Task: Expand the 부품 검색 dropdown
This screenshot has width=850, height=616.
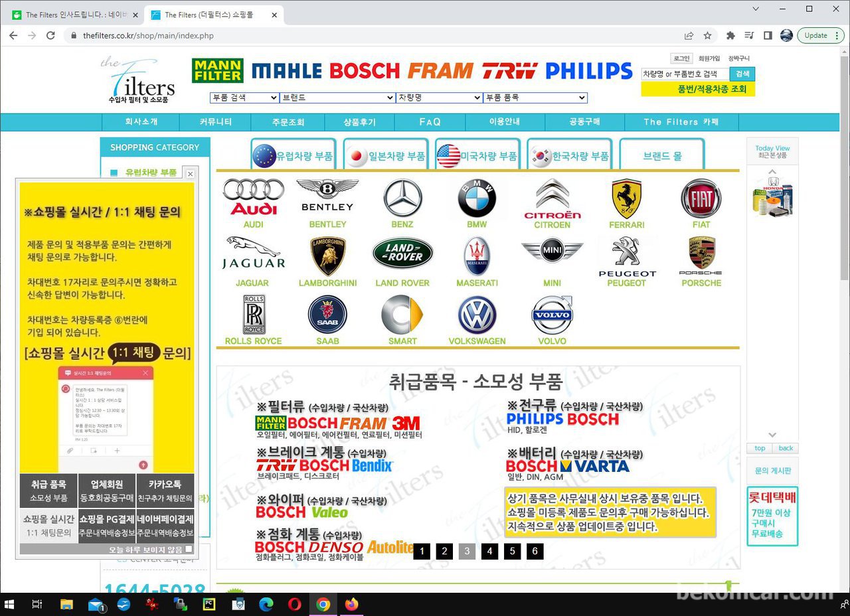Action: (244, 98)
